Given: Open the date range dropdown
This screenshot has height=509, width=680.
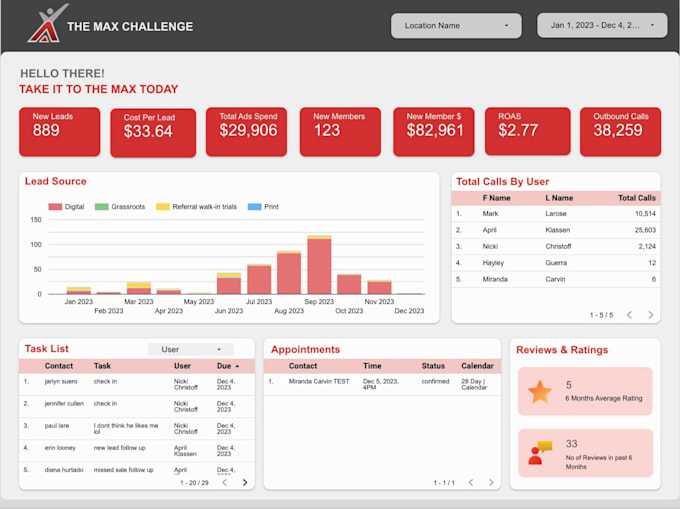Looking at the screenshot, I should point(602,25).
